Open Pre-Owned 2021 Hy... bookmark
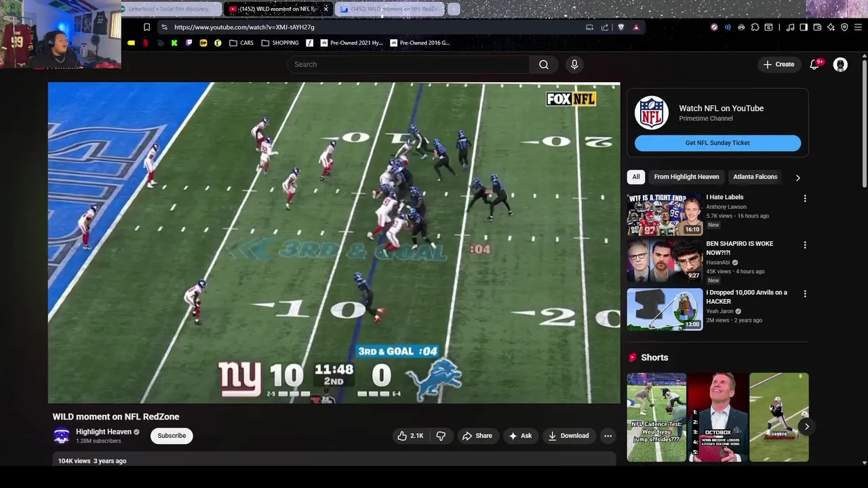This screenshot has height=488, width=868. coord(351,43)
